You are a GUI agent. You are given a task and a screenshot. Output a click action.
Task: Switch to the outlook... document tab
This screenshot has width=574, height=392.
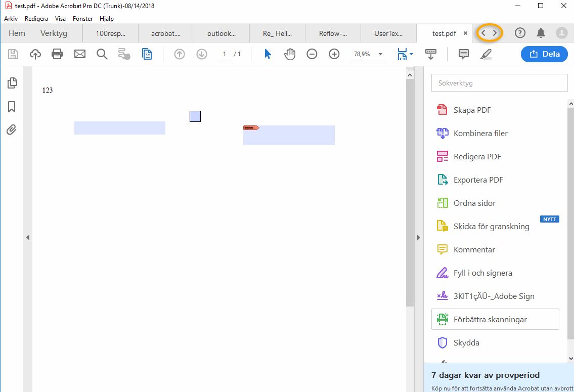pyautogui.click(x=222, y=33)
